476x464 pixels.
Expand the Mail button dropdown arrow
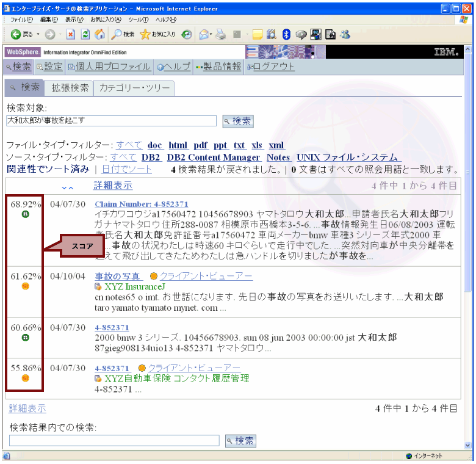tap(211, 34)
